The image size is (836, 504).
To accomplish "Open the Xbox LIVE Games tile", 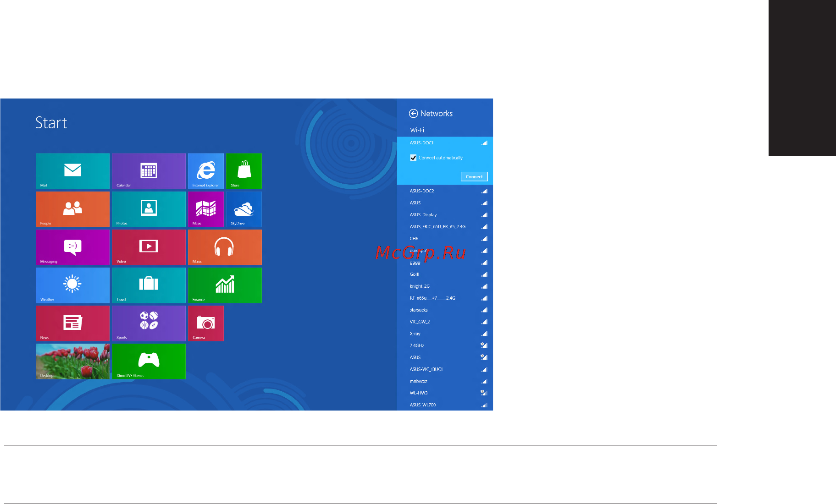I will coord(149,361).
